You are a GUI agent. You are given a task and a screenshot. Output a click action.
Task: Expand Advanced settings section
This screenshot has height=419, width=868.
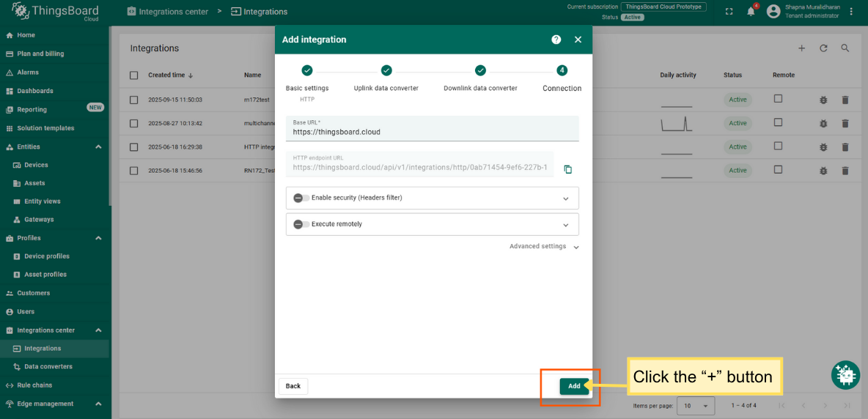[x=544, y=247]
